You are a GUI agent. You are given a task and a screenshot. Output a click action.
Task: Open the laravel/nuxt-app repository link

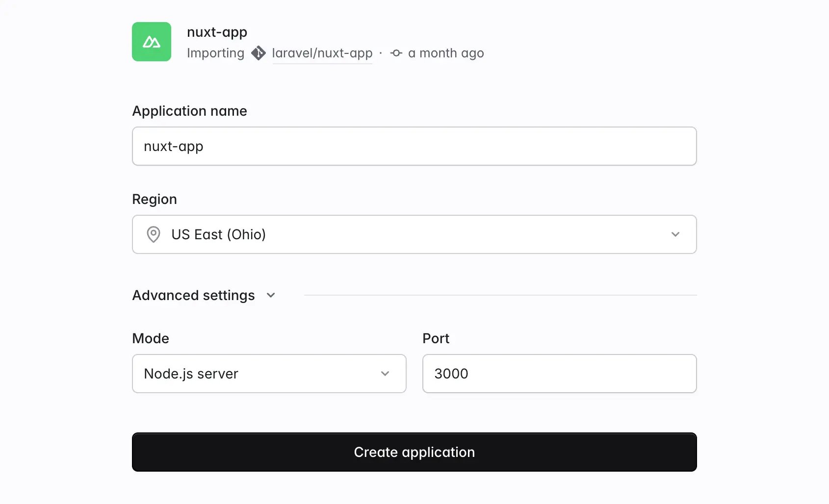[x=322, y=53]
